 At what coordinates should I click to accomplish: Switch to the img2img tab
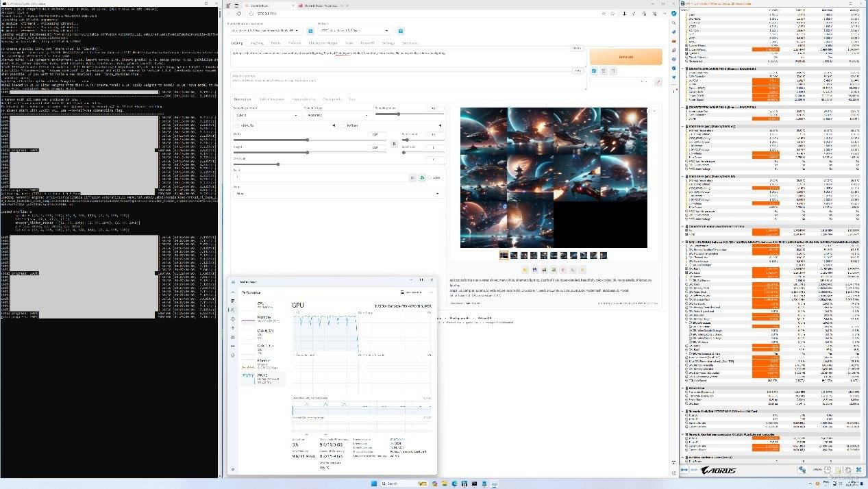(258, 43)
